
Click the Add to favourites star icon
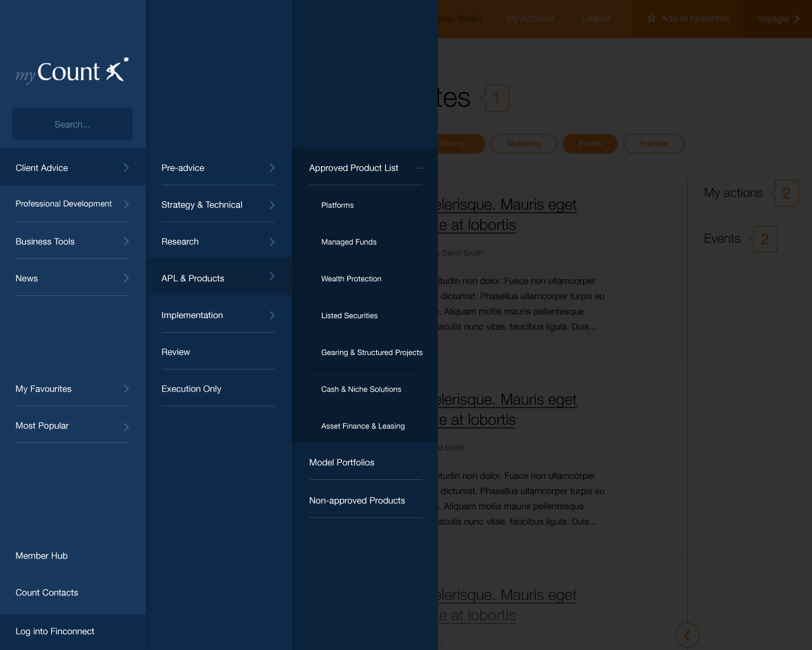652,18
